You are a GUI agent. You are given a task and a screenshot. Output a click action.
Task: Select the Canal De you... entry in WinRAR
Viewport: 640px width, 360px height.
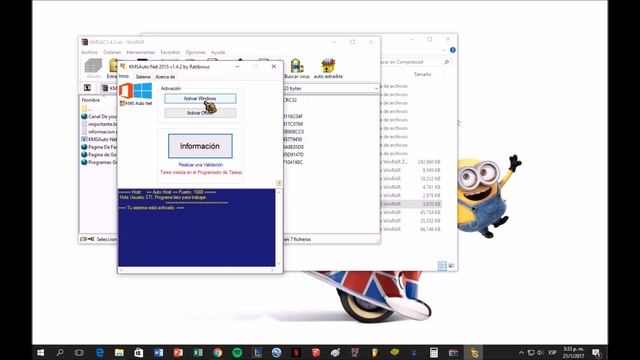point(99,116)
